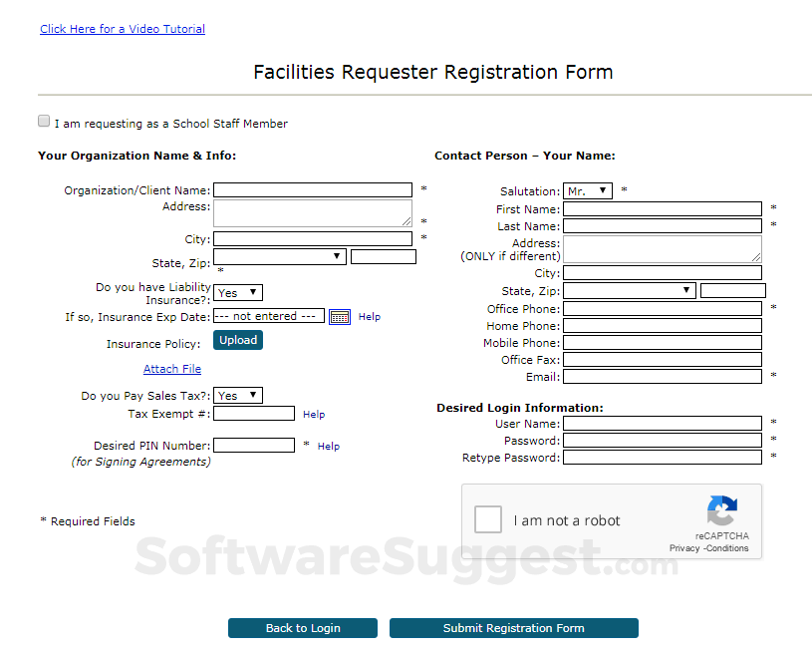Check the School Staff Member checkbox

click(44, 122)
